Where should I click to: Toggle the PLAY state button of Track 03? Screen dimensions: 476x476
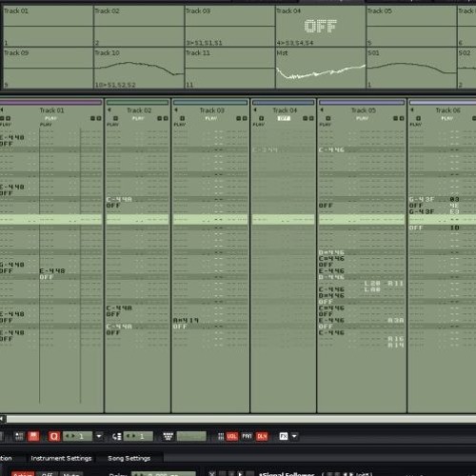coord(211,118)
